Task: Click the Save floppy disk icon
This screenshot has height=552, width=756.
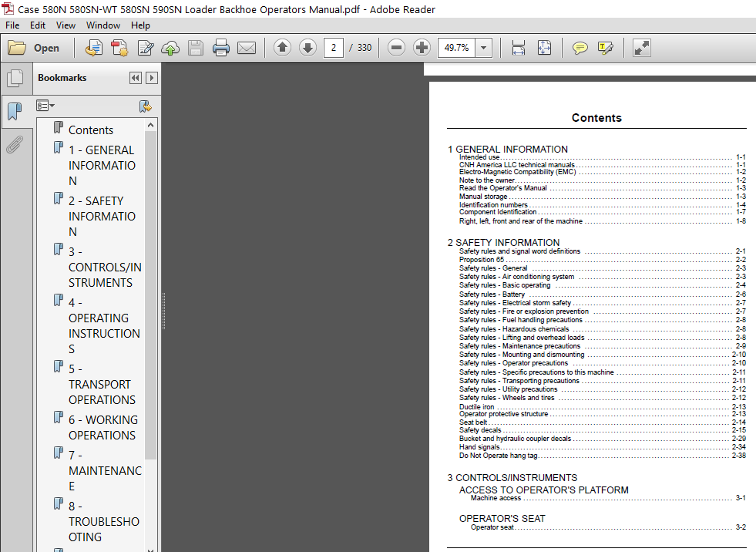Action: tap(195, 48)
